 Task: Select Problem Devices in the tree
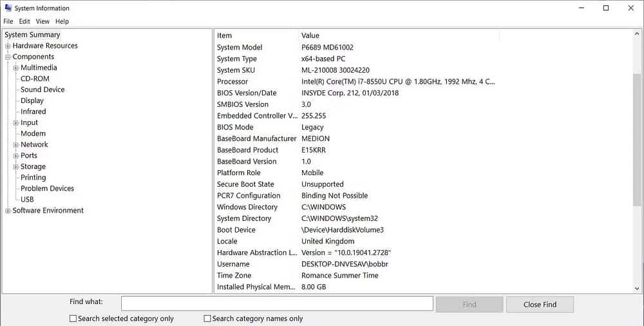47,188
